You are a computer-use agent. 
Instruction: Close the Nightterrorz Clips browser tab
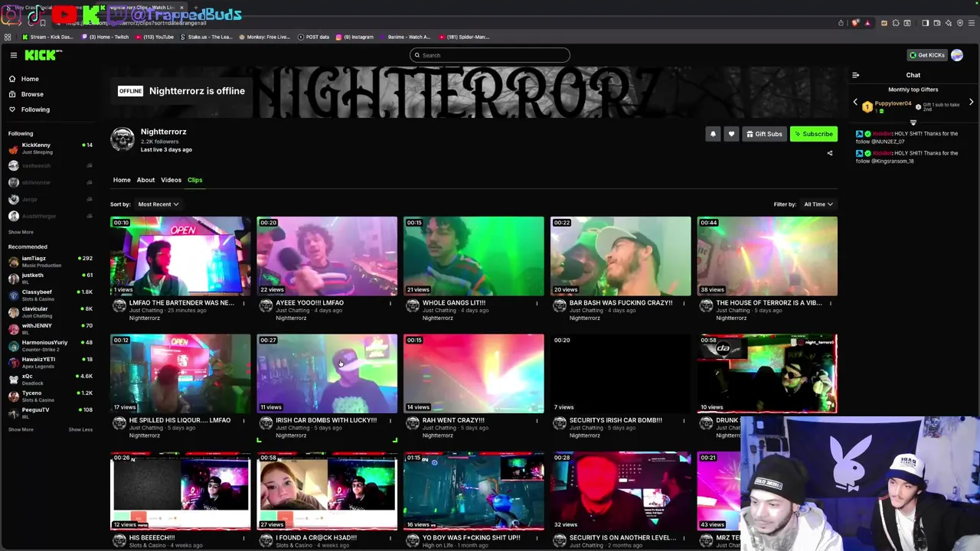coord(181,8)
